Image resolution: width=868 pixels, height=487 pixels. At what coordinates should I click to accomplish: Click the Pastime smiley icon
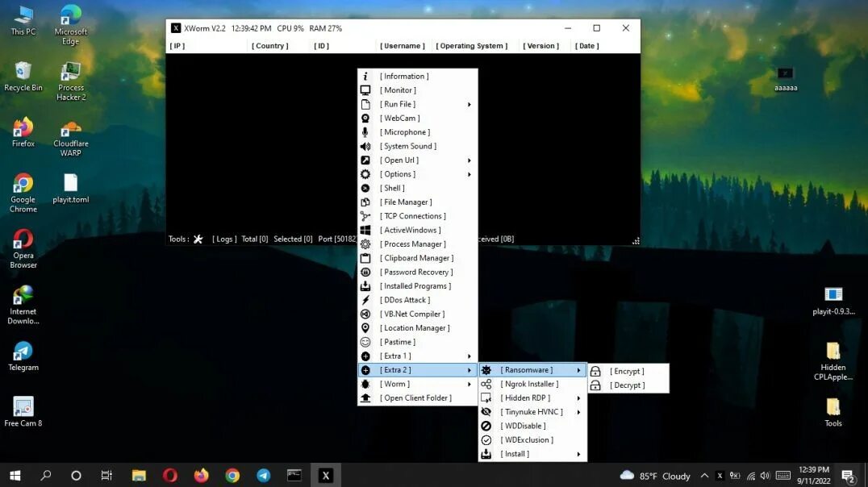tap(365, 342)
